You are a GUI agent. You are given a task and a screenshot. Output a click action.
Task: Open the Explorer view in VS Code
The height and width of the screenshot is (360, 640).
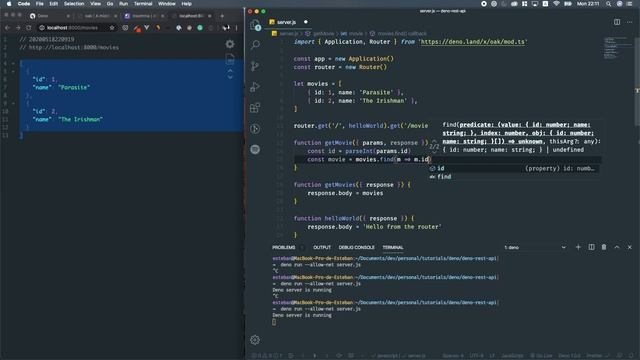pyautogui.click(x=255, y=25)
